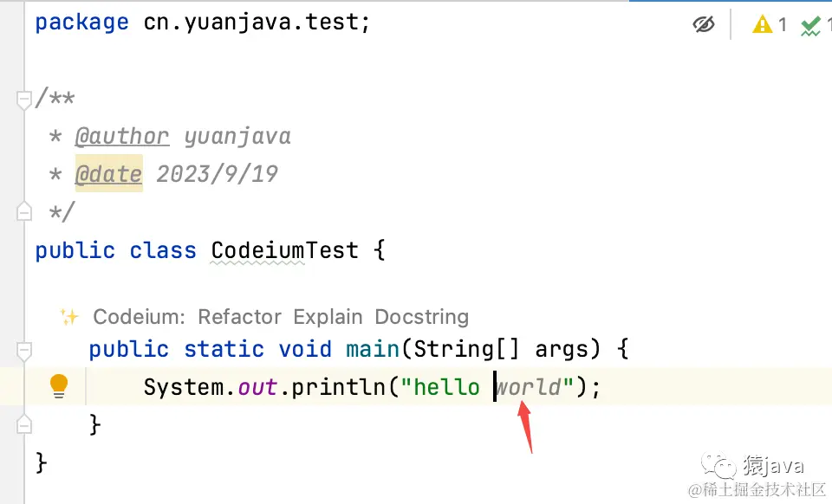This screenshot has width=832, height=504.
Task: Click Codeium Docstring action
Action: tap(421, 317)
